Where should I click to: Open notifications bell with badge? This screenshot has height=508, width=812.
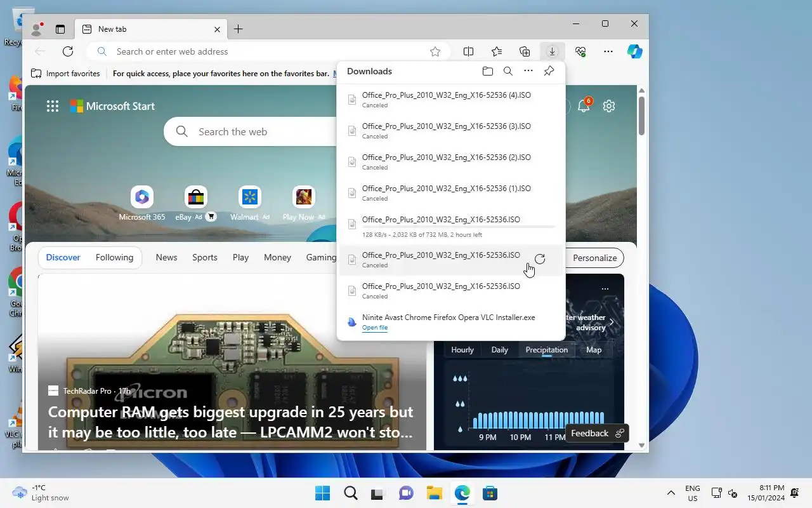[x=584, y=105]
